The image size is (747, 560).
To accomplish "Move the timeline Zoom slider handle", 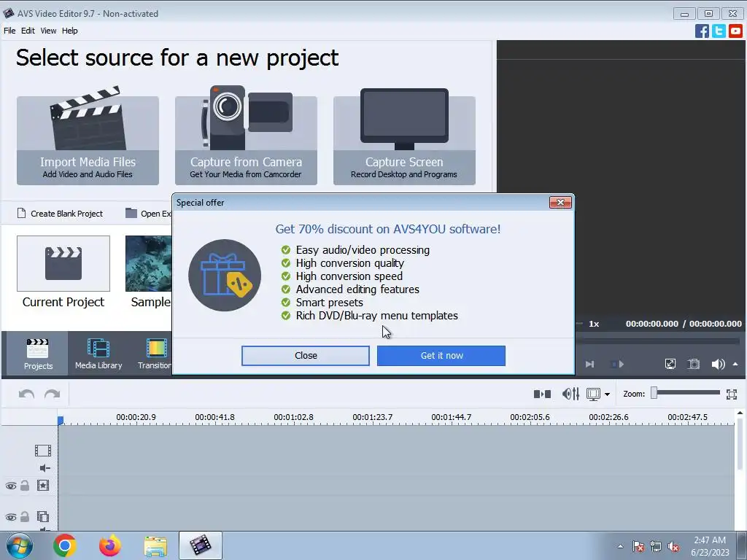I will point(654,393).
